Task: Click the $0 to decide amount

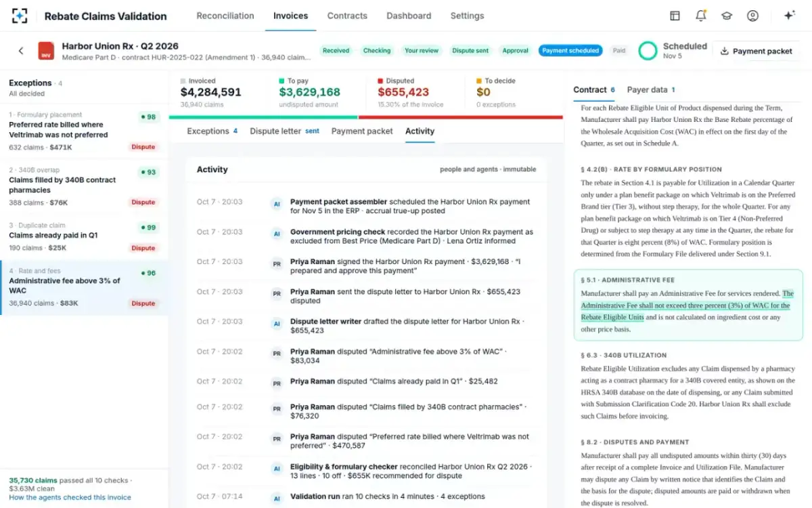Action: tap(483, 92)
